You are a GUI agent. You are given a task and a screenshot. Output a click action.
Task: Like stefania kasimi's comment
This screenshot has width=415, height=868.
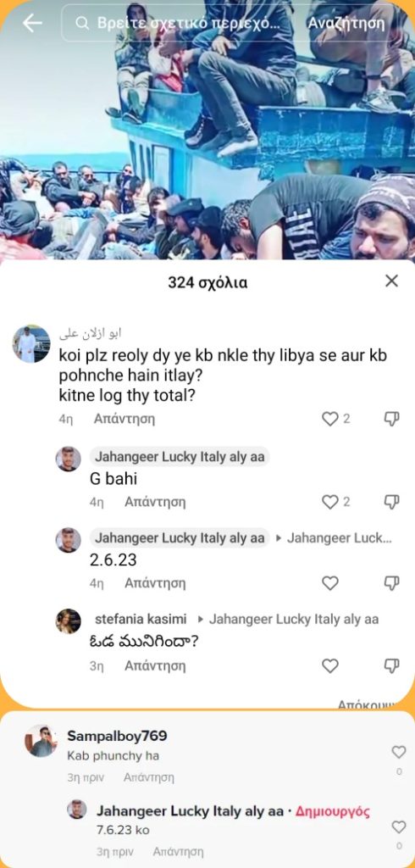click(329, 666)
